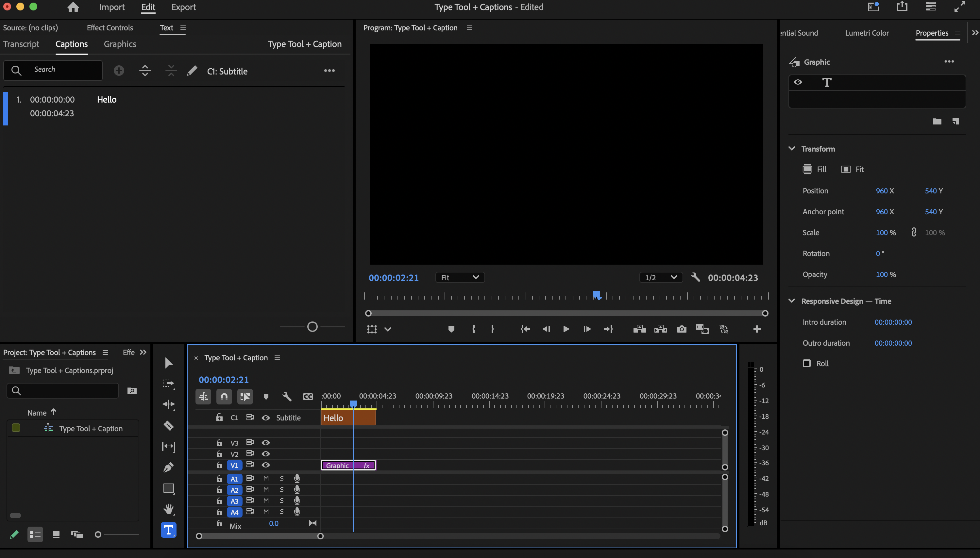Open the 1/2 playback resolution dropdown
Screen dimensions: 980x558
point(660,277)
